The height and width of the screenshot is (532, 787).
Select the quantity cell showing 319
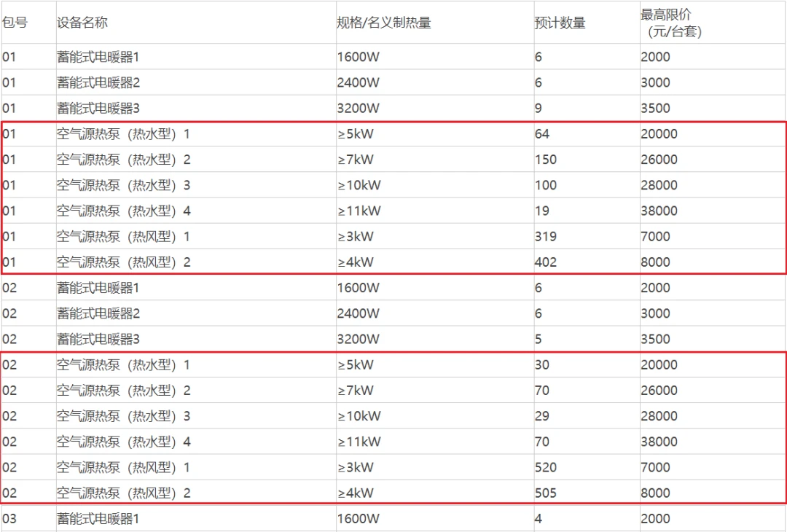point(545,237)
